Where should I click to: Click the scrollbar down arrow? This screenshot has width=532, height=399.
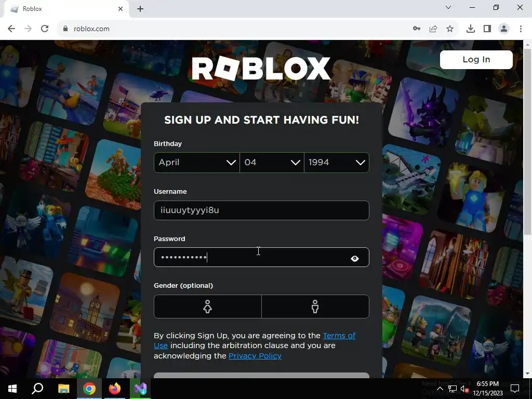[x=528, y=374]
